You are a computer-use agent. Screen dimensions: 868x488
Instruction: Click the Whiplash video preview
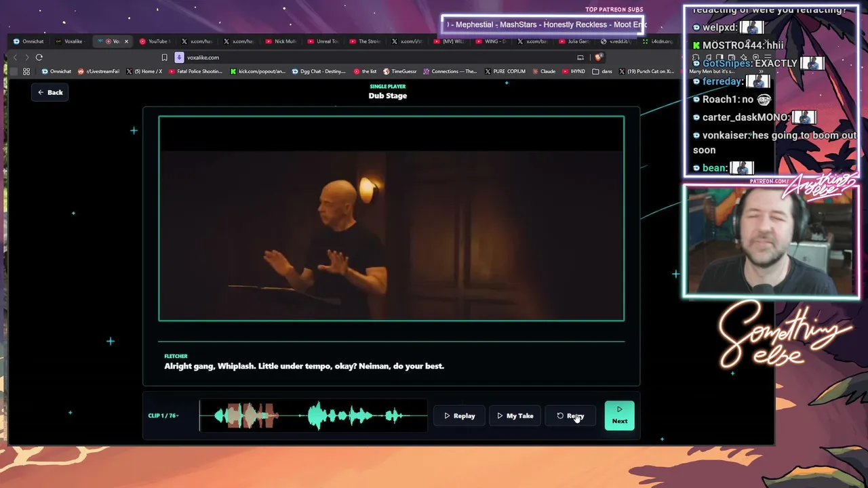click(391, 218)
